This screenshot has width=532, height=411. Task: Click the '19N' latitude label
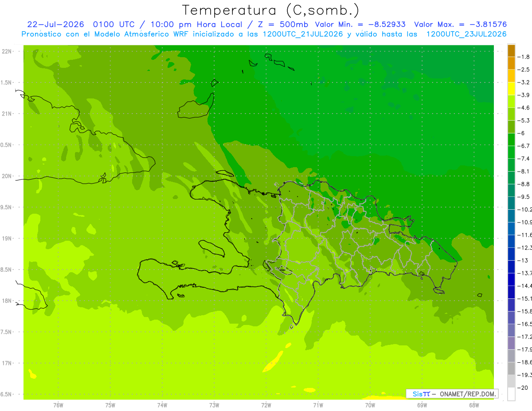pyautogui.click(x=7, y=239)
